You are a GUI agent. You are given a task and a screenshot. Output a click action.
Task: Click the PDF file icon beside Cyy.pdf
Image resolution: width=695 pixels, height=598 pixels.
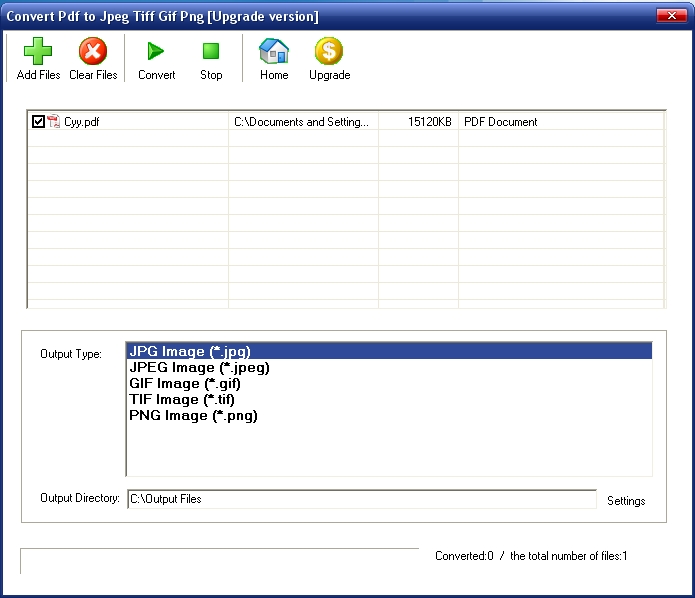tap(54, 121)
